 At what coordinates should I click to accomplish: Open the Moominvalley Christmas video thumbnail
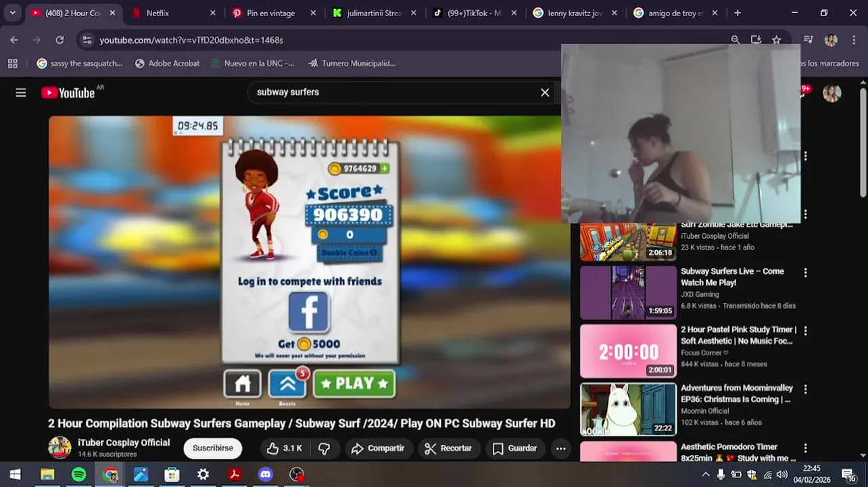tap(628, 409)
